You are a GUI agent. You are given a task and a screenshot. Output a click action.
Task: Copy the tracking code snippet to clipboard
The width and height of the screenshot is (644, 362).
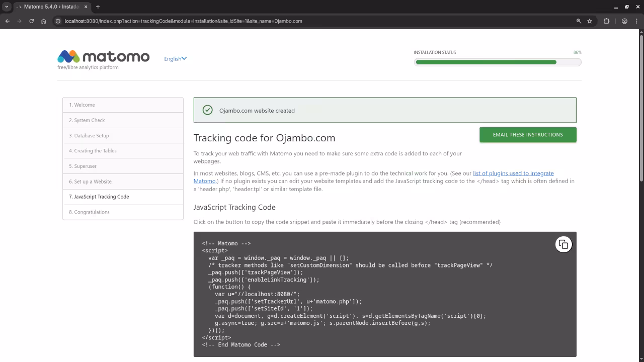pos(563,244)
